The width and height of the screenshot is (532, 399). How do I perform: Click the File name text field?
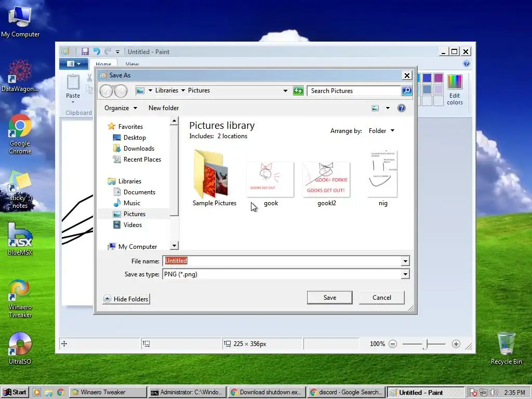282,261
